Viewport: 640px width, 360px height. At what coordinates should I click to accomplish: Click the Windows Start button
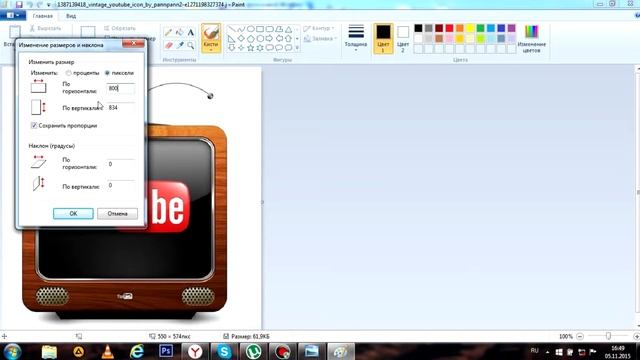click(x=13, y=351)
